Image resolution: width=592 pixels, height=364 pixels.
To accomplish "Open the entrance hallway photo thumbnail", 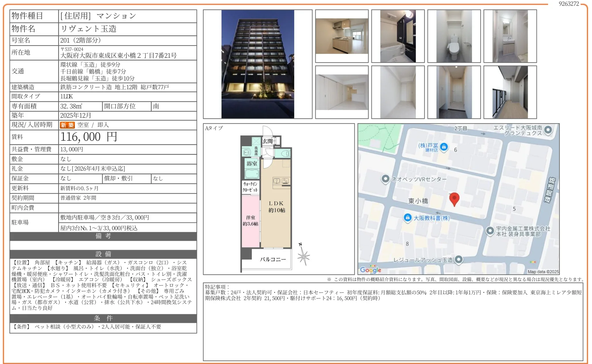I will [x=454, y=92].
